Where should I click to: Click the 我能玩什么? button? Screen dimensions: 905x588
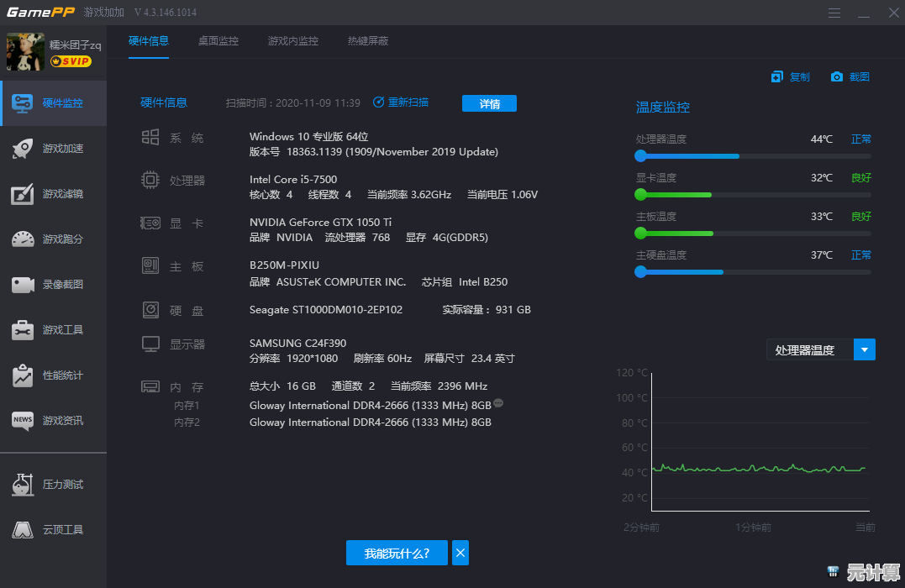[397, 553]
